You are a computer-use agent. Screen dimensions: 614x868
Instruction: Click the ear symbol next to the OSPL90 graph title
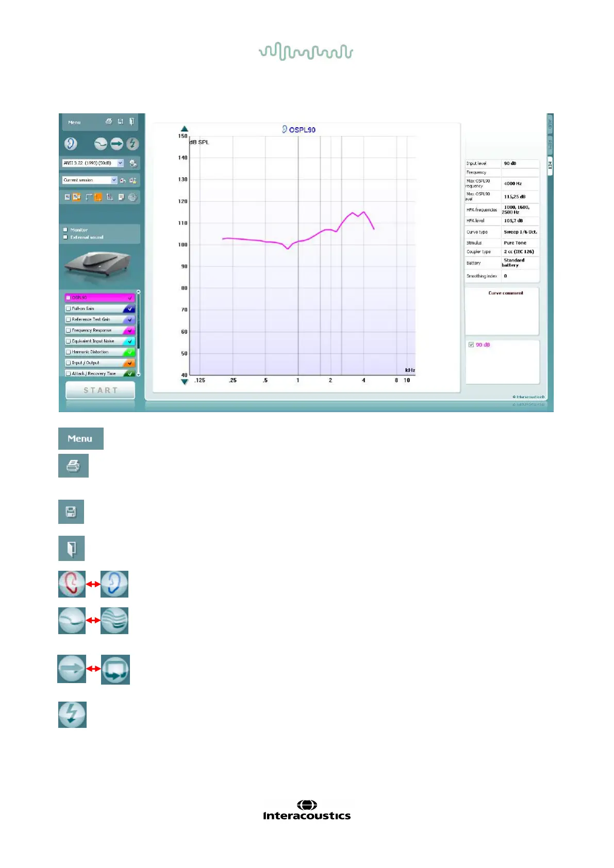(284, 129)
